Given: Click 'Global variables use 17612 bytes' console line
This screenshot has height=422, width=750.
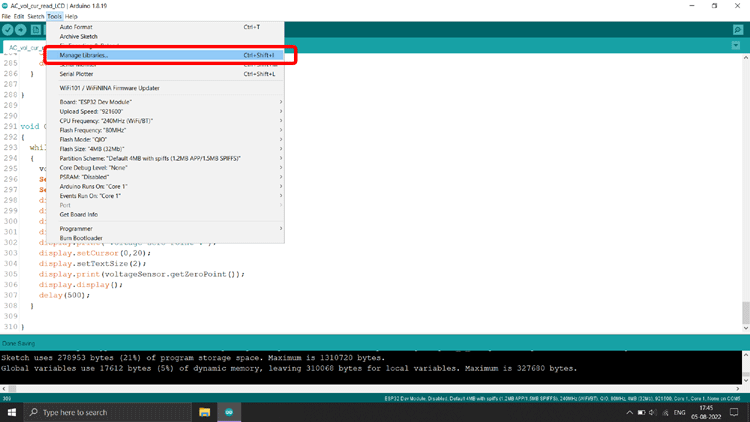Looking at the screenshot, I should point(289,368).
